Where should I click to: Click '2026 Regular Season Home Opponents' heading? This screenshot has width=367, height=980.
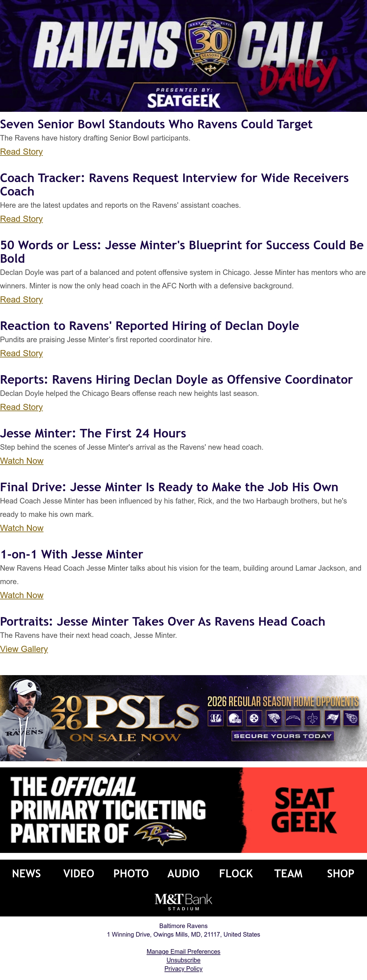[x=283, y=702]
